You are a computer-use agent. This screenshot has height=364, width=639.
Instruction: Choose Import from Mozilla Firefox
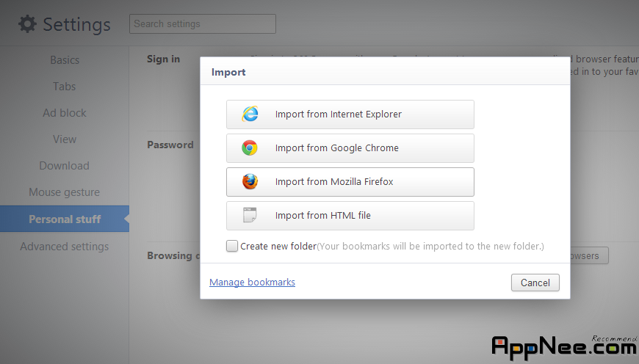[x=350, y=182]
